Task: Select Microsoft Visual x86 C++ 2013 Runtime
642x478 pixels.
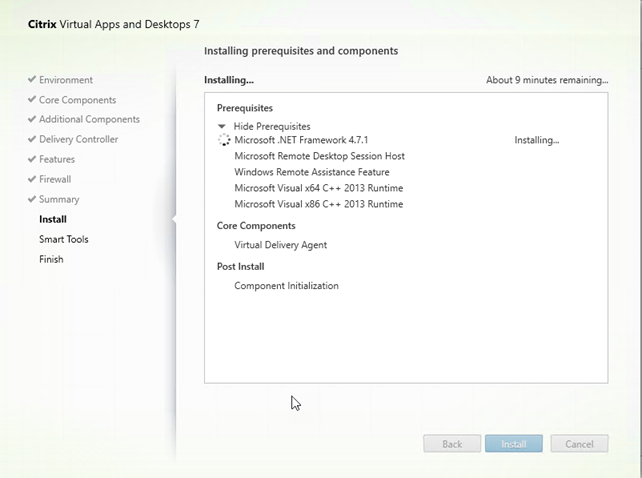Action: [x=319, y=204]
